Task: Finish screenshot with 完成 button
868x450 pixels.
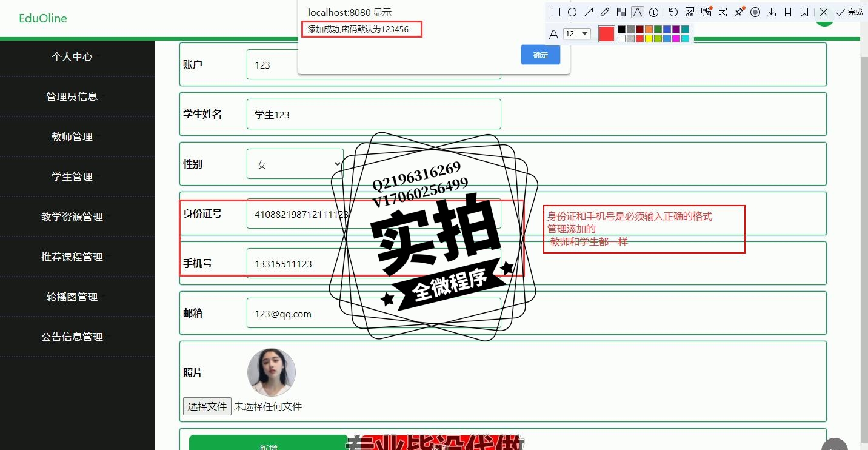Action: [849, 12]
